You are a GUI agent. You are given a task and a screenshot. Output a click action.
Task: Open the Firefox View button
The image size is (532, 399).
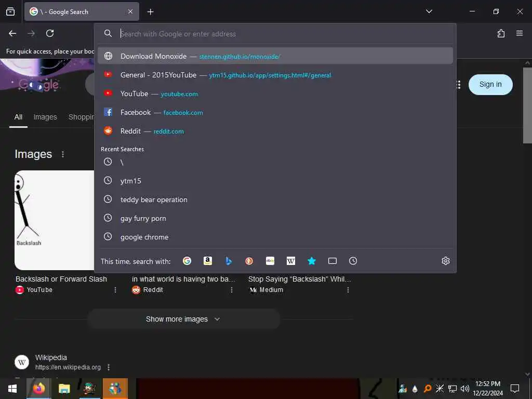10,12
